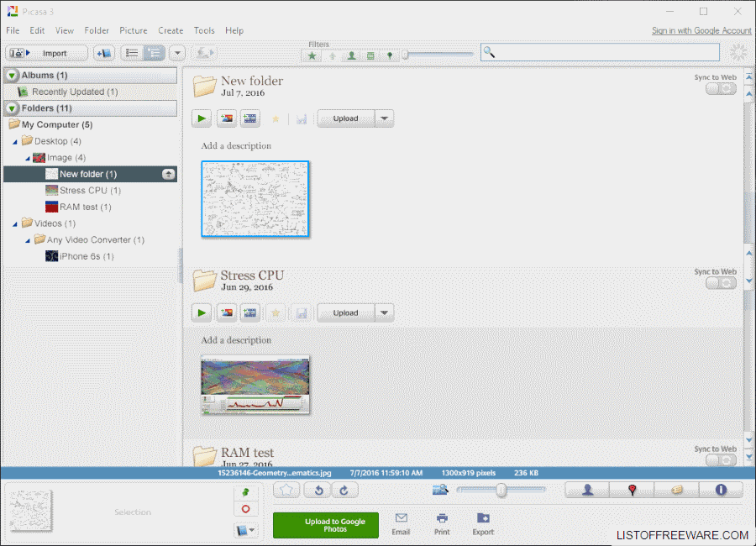The width and height of the screenshot is (756, 546).
Task: Click the Upload button for Stress CPU
Action: [x=346, y=312]
